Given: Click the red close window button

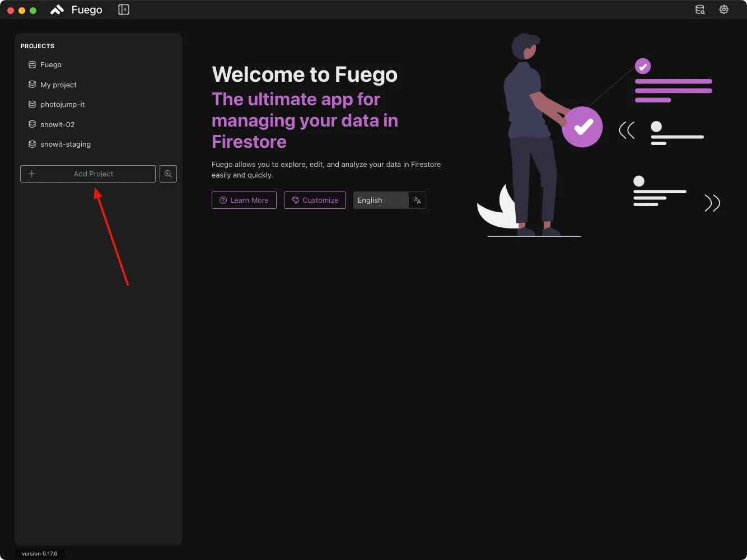Looking at the screenshot, I should click(x=10, y=10).
